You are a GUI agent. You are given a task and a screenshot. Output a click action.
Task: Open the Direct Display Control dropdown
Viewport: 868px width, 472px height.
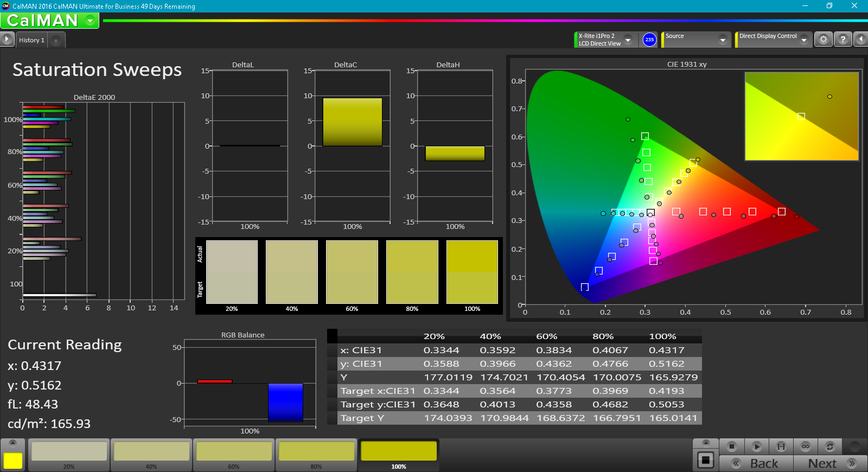(803, 40)
